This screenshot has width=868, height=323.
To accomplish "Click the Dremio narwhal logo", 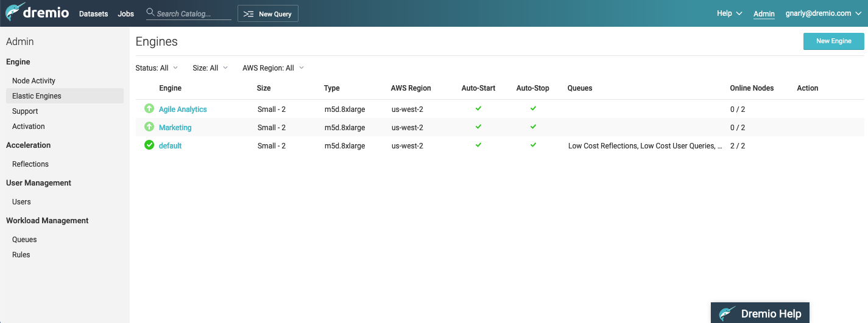I will click(x=15, y=12).
